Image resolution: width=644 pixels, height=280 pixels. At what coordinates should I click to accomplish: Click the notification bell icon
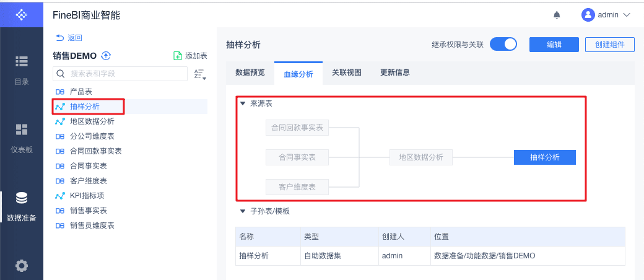(x=557, y=15)
